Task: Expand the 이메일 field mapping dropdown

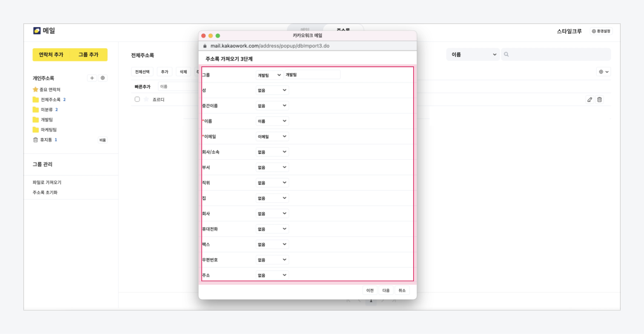Action: coord(272,137)
